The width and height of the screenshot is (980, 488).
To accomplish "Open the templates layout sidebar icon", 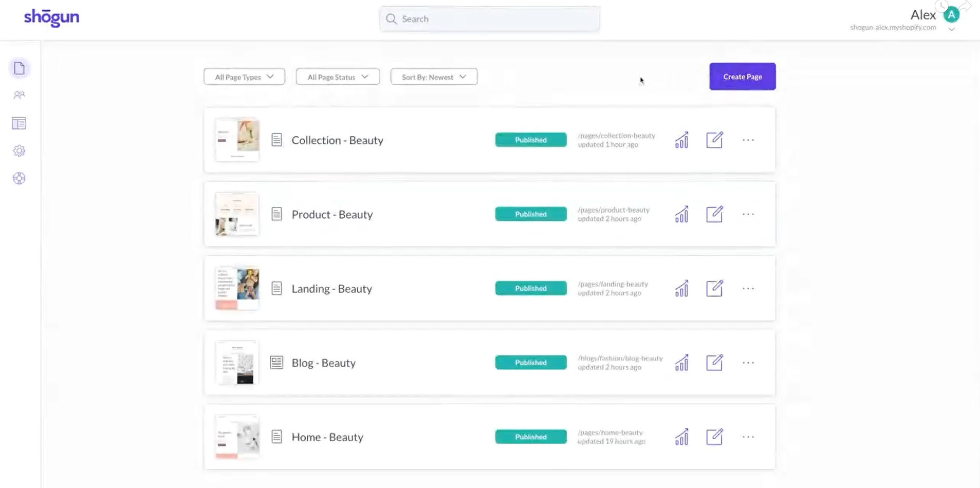I will pos(19,123).
